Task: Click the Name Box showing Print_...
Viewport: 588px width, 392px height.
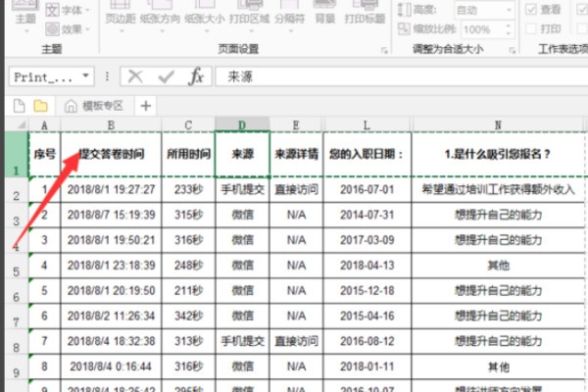Action: pyautogui.click(x=43, y=76)
